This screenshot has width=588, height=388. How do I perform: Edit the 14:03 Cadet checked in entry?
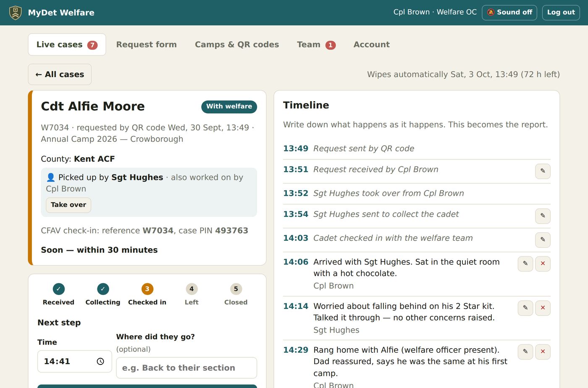[x=543, y=240]
